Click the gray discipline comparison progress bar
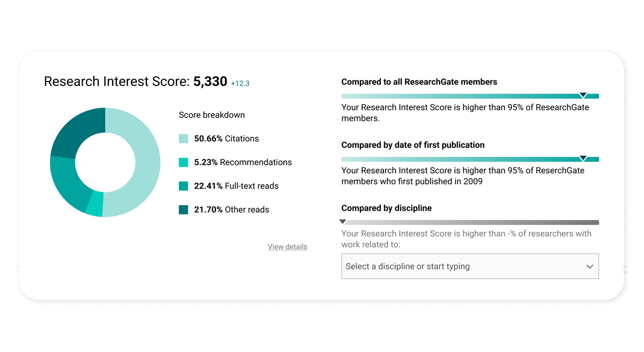The height and width of the screenshot is (352, 644). click(x=470, y=222)
